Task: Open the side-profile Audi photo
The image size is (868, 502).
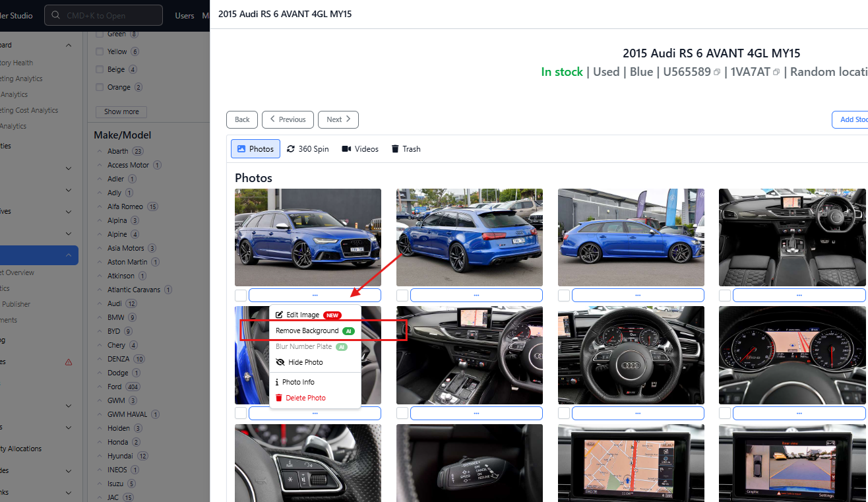Action: click(x=631, y=237)
